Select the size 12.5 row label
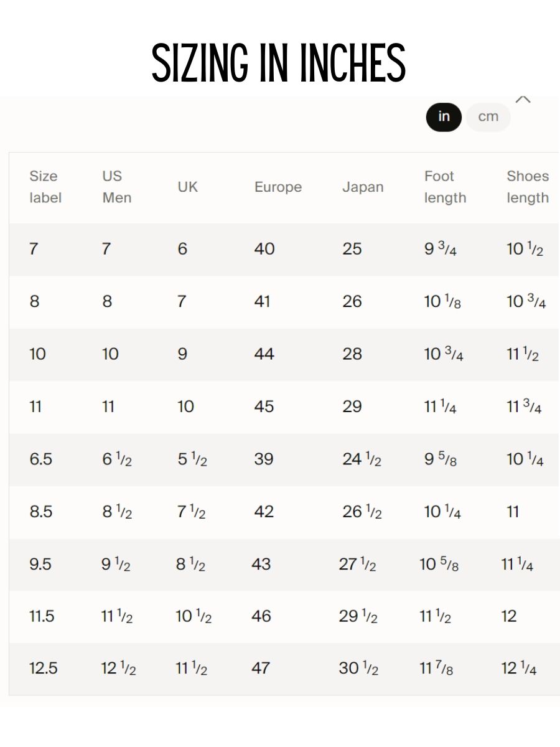This screenshot has height=747, width=560. coord(43,669)
